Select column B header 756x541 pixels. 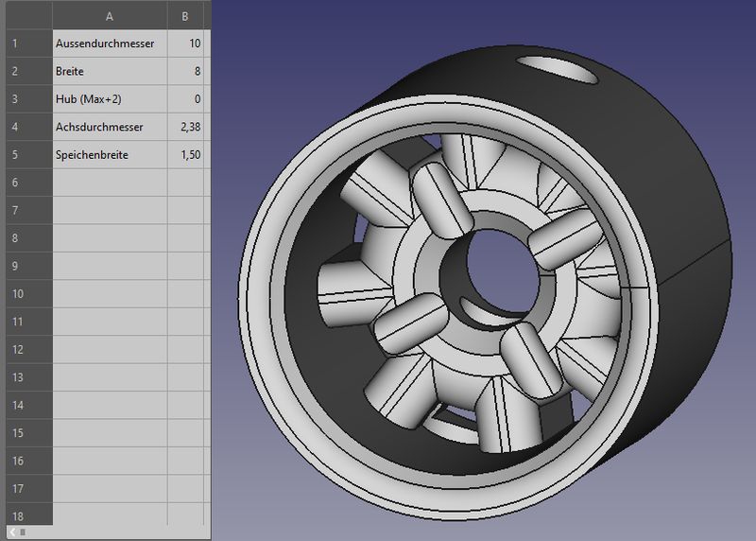[185, 16]
